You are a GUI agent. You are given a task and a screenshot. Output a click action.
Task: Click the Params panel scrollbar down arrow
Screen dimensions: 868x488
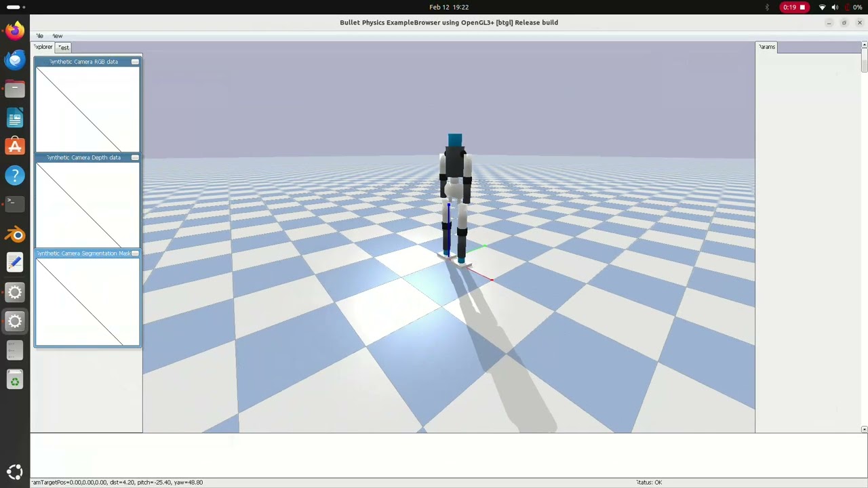(x=864, y=430)
